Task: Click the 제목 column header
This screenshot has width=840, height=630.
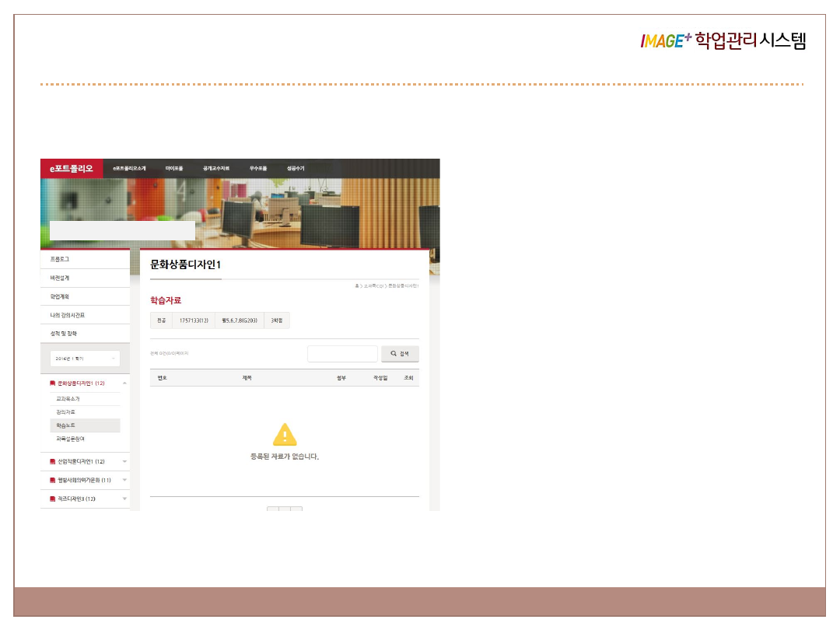Action: coord(247,378)
